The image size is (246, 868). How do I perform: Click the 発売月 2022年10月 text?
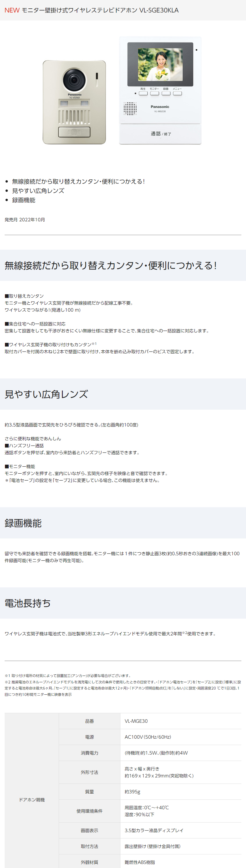click(25, 220)
